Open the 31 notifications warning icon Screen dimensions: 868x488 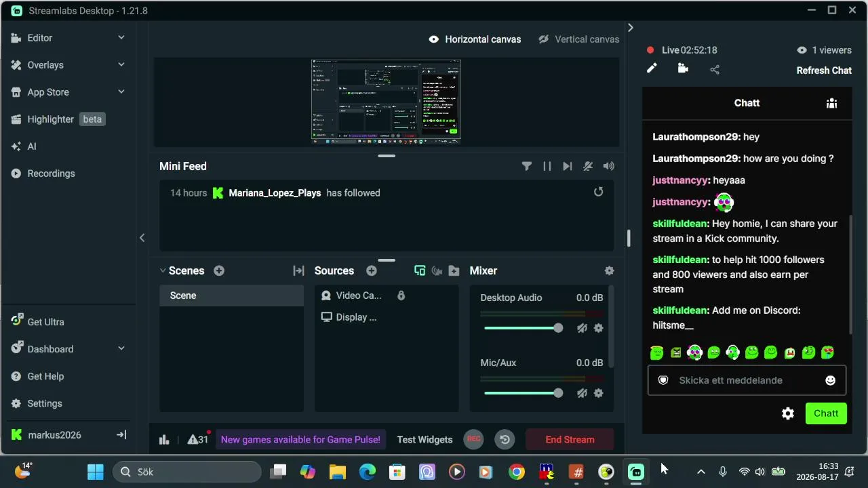[197, 439]
